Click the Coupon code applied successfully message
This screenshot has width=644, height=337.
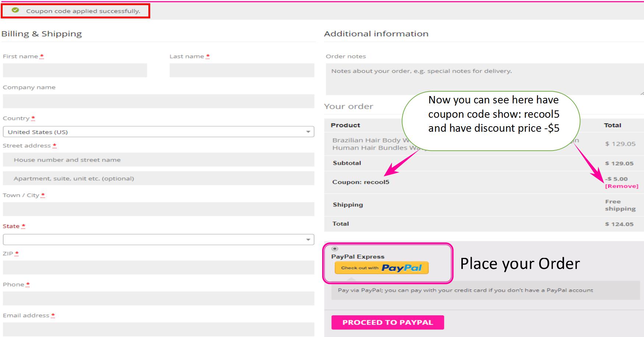pos(83,11)
